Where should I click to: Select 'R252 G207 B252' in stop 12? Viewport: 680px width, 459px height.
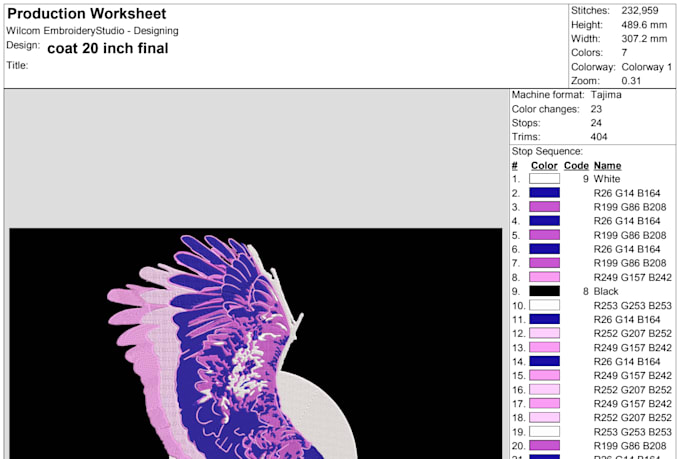632,333
